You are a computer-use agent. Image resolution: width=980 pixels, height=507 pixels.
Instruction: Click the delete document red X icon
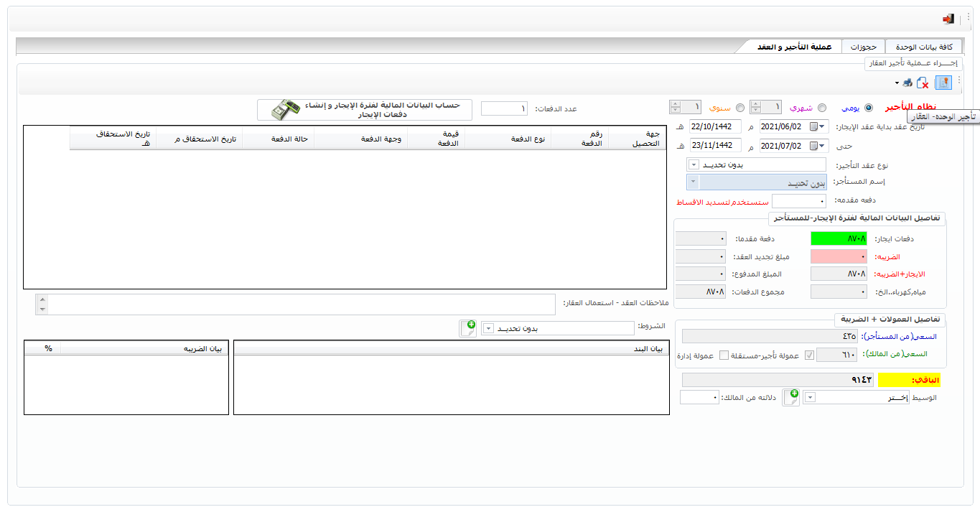923,83
